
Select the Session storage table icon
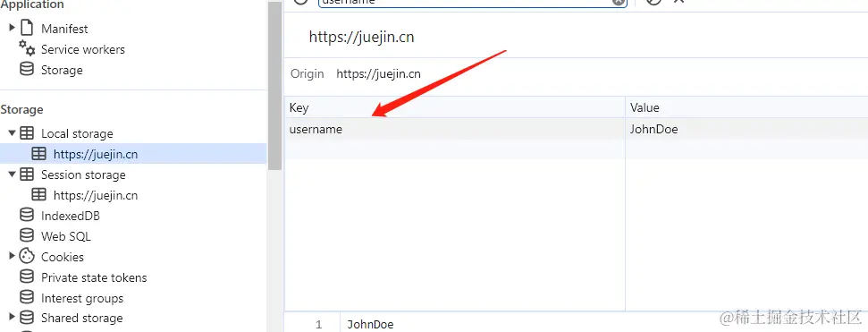[27, 174]
